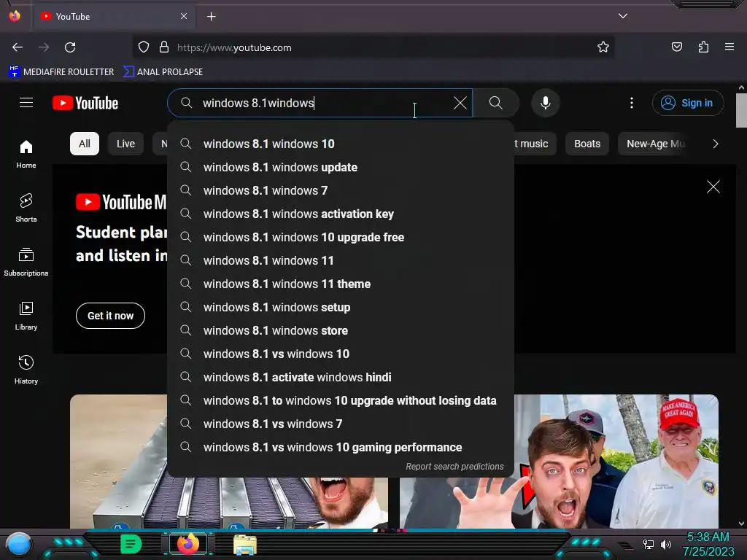
Task: Open the volume speaker tray icon
Action: pos(665,544)
